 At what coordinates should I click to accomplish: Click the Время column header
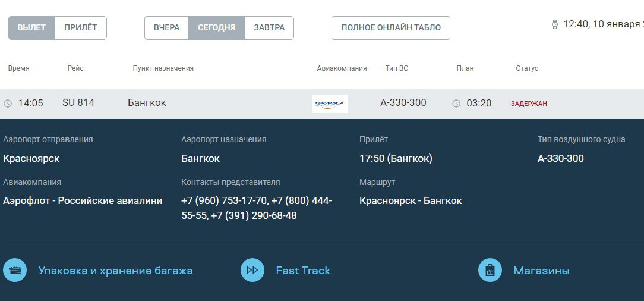[19, 68]
